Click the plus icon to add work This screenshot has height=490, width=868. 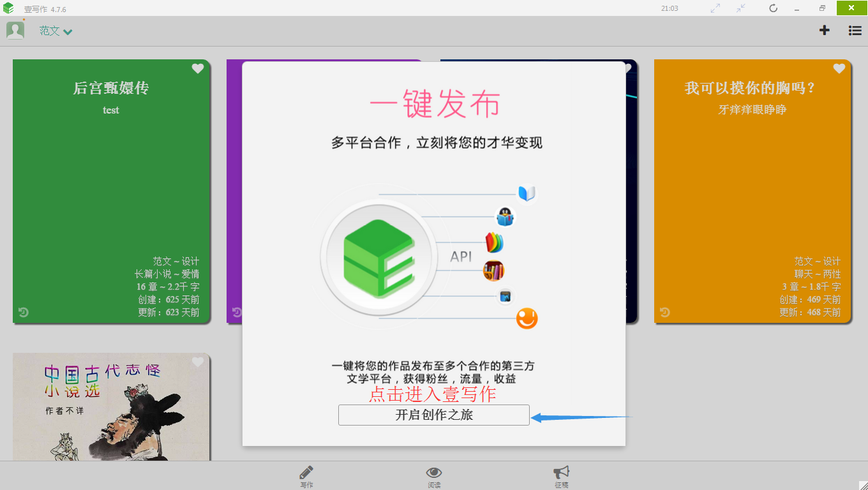[825, 30]
